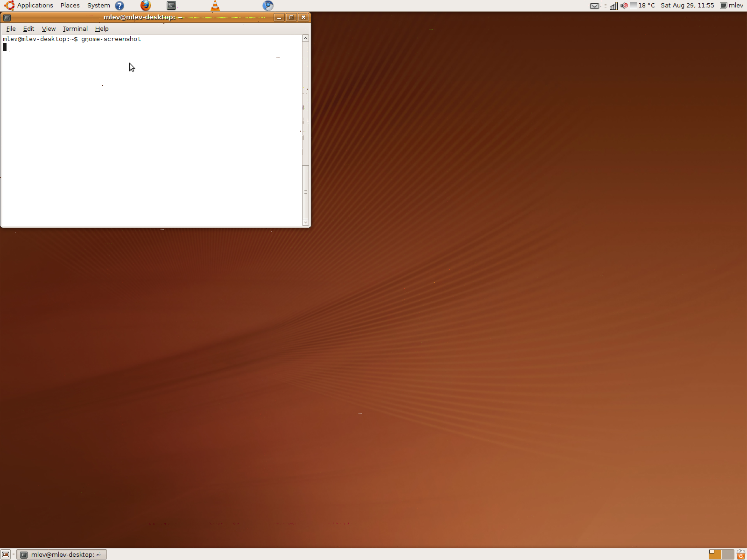The width and height of the screenshot is (747, 560).
Task: Click the Ubuntu logo icon in top panel
Action: pos(9,6)
